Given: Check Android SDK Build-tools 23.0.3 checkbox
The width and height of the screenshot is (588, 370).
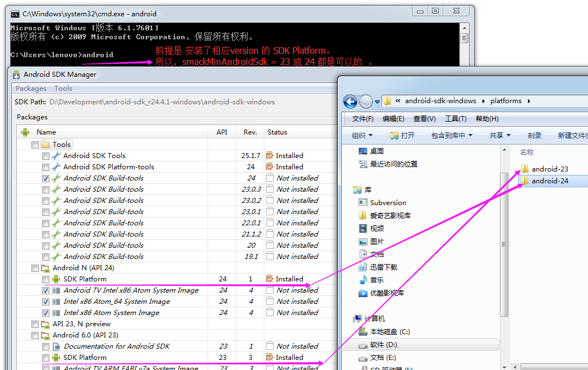Looking at the screenshot, I should click(x=45, y=189).
